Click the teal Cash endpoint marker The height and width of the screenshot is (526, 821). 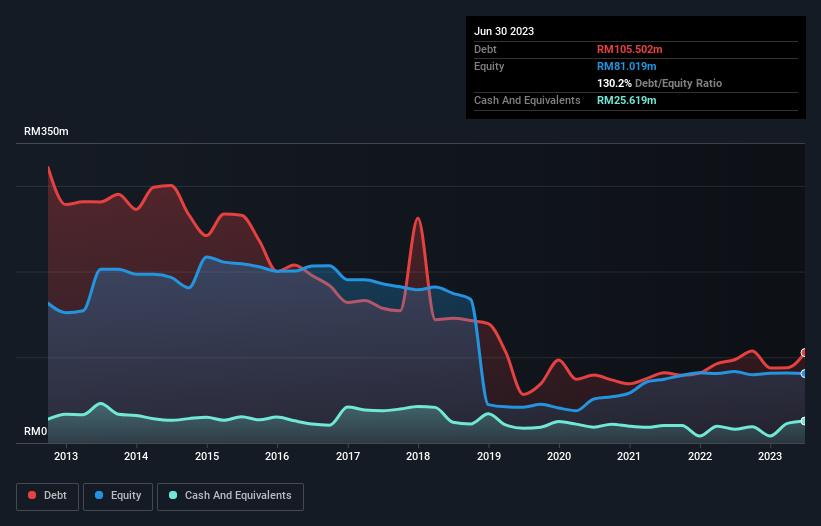pyautogui.click(x=804, y=421)
